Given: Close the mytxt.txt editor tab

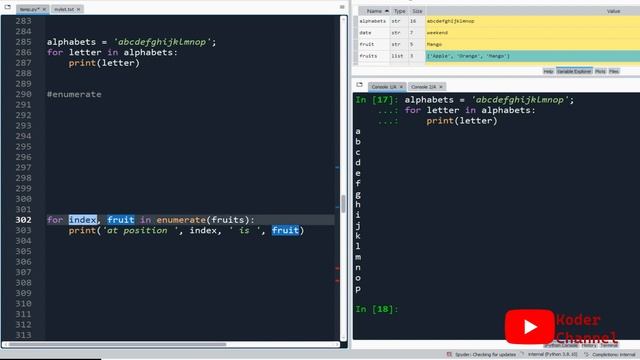Looking at the screenshot, I should 78,9.
